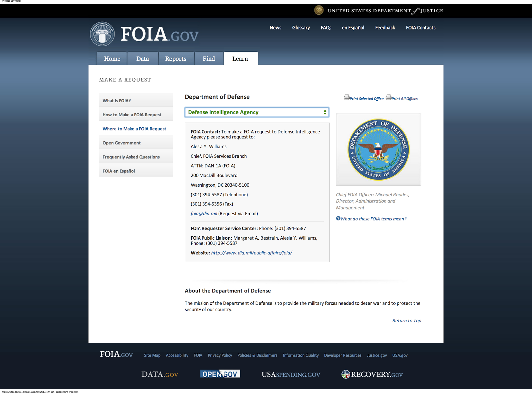532x393 pixels.
Task: Click the MAKE A REQUEST heading
Action: [125, 80]
